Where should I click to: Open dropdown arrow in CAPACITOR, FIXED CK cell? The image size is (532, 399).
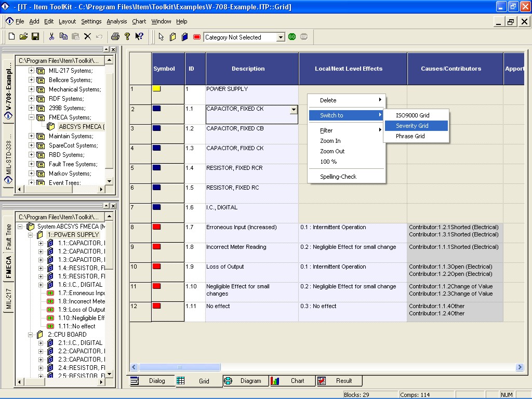294,110
